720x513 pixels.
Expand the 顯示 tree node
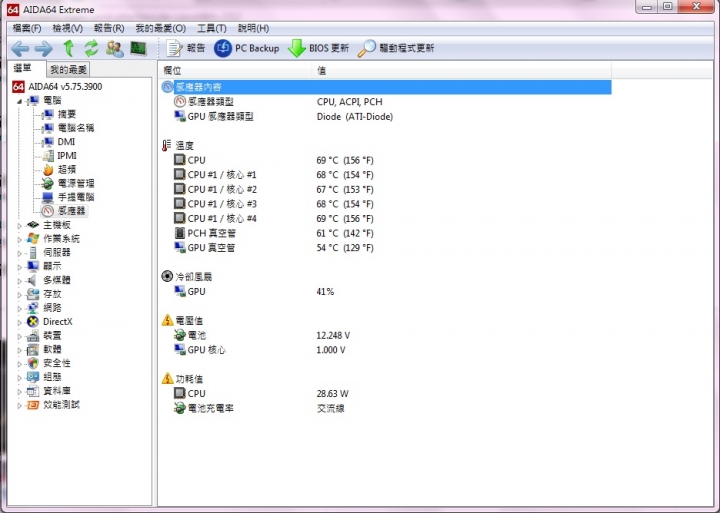[x=19, y=267]
